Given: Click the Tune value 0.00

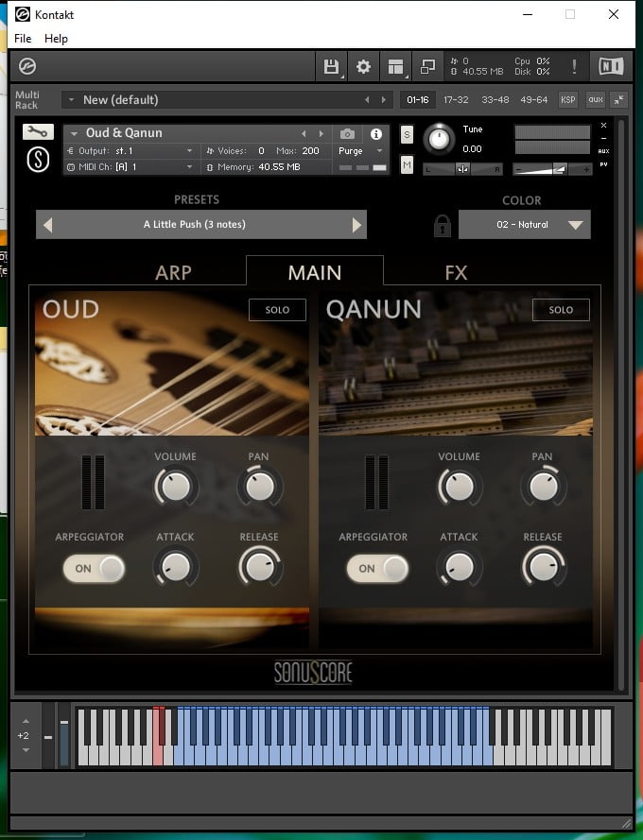Looking at the screenshot, I should point(472,149).
